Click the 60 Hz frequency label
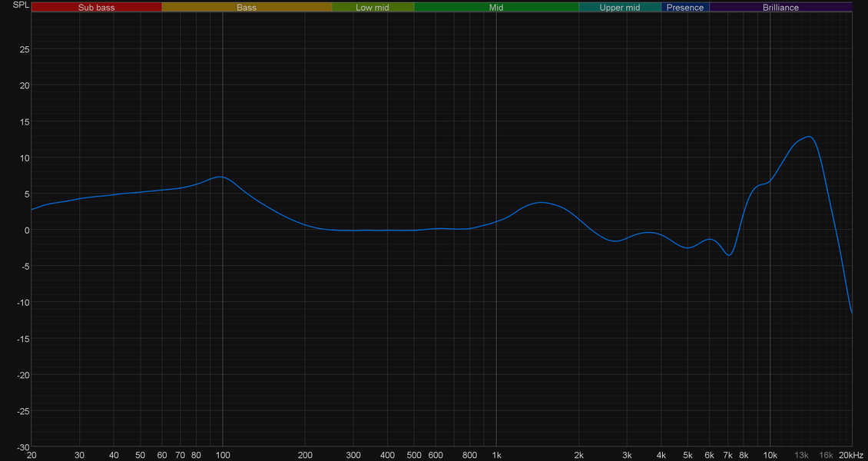This screenshot has width=868, height=461. click(161, 455)
